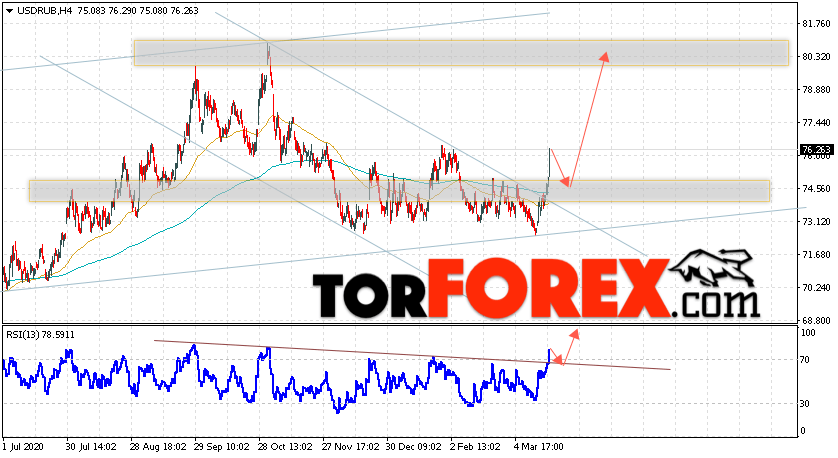Click the 71.680 price axis label
The height and width of the screenshot is (458, 838).
click(x=817, y=254)
